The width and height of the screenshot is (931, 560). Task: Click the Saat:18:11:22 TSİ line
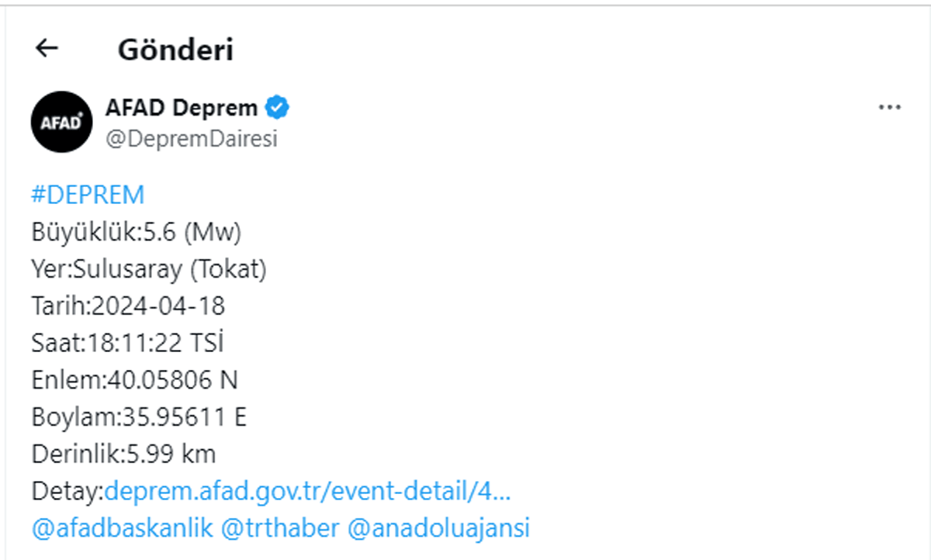click(127, 343)
